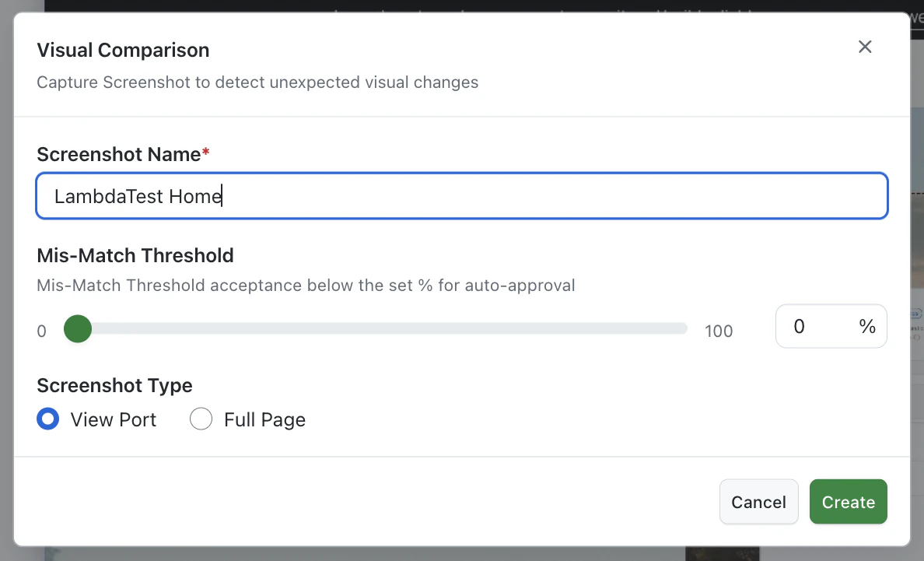Click the Screenshot Name input field
The image size is (924, 561).
(462, 195)
